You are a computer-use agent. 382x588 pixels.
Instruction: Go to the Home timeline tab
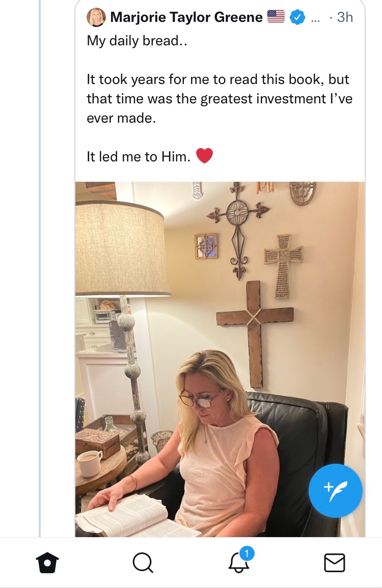(x=47, y=563)
